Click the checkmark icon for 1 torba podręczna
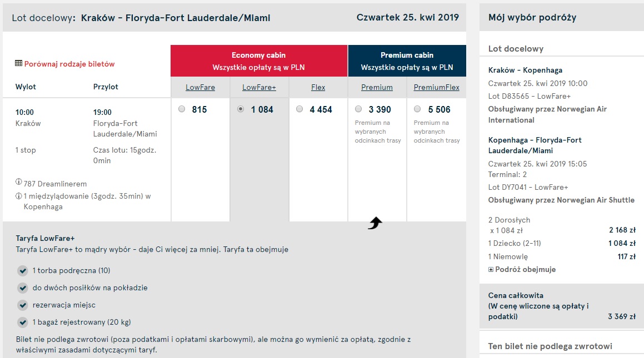 (23, 271)
